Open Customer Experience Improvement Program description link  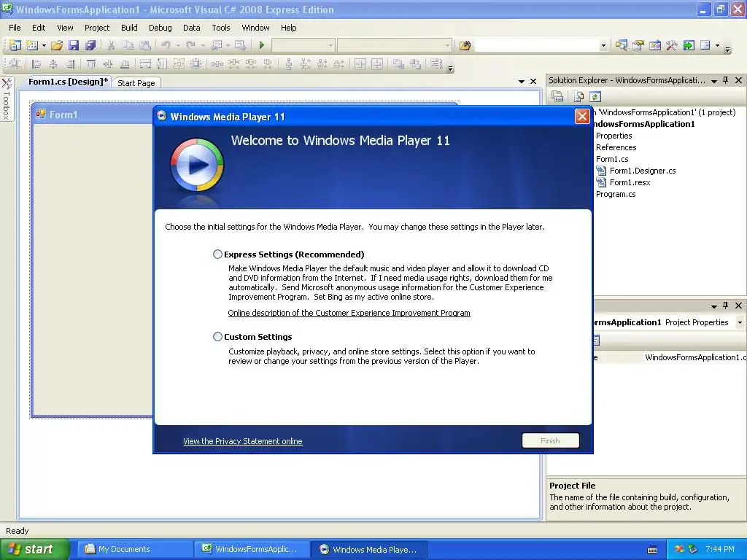[349, 313]
